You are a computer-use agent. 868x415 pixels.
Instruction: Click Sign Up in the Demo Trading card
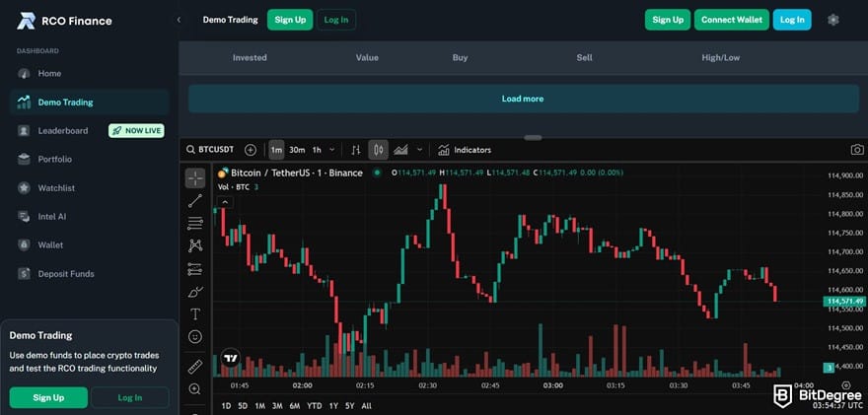[48, 398]
